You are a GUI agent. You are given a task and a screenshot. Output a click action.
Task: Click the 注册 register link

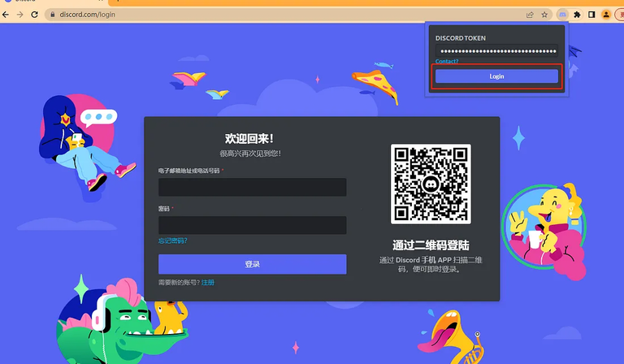(208, 282)
